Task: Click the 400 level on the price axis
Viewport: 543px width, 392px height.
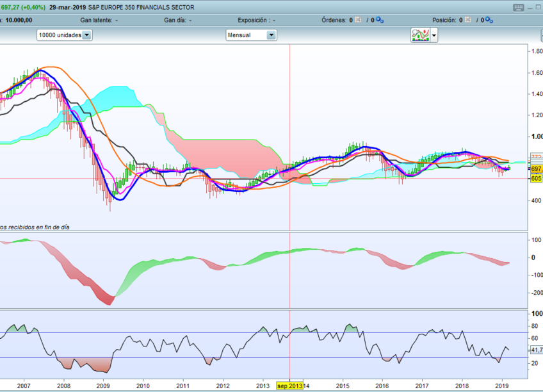Action: click(537, 200)
